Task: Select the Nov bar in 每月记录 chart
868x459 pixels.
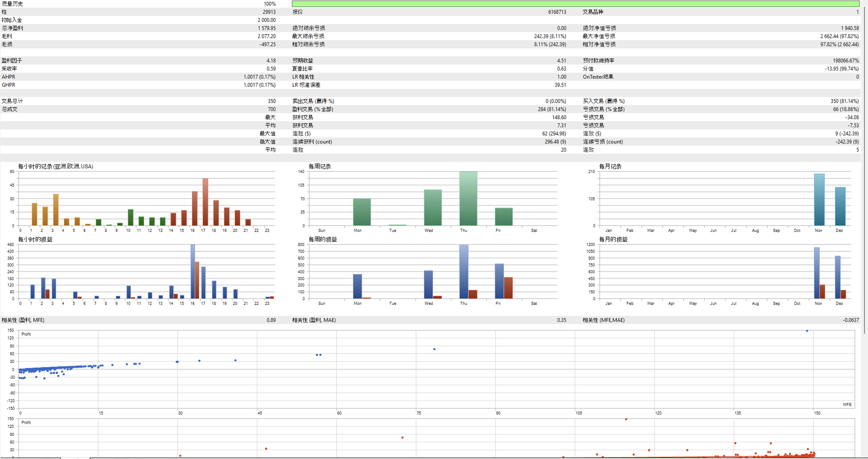Action: [x=819, y=199]
